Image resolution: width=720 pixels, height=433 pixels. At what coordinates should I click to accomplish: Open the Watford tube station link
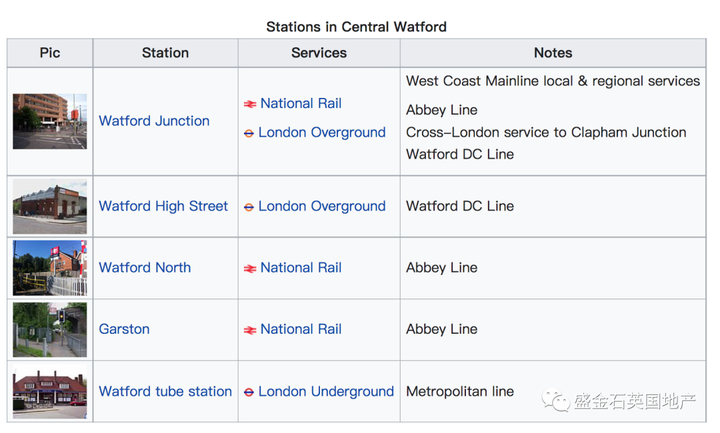coord(165,391)
